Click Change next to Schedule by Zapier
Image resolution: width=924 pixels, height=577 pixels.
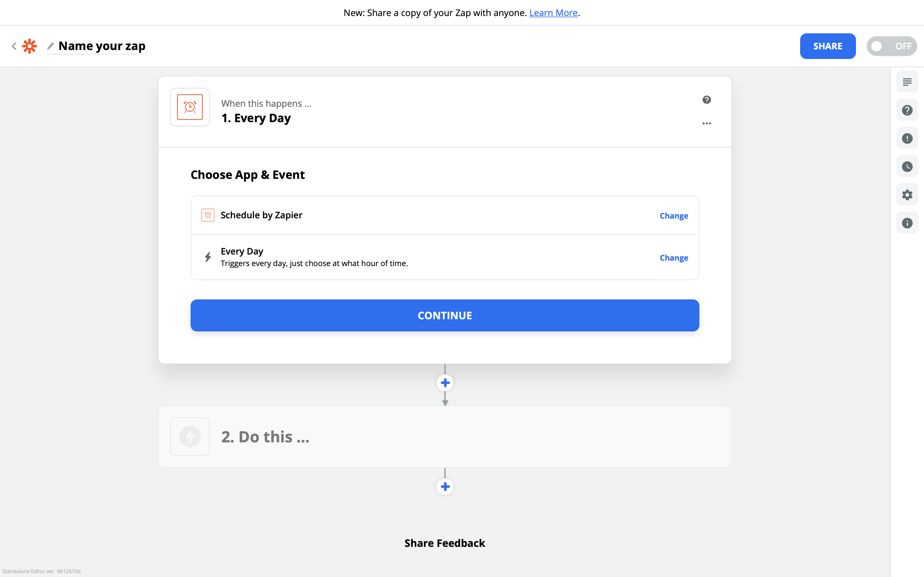(x=673, y=216)
